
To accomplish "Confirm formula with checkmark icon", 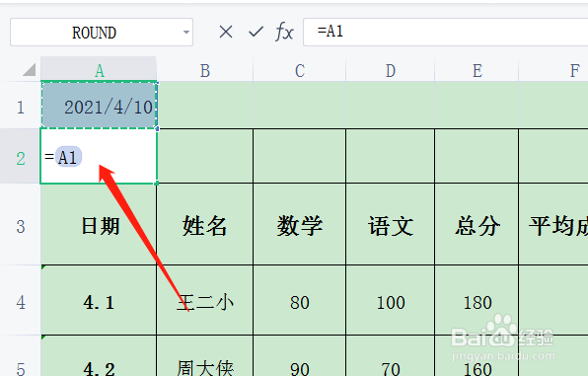I will point(256,32).
